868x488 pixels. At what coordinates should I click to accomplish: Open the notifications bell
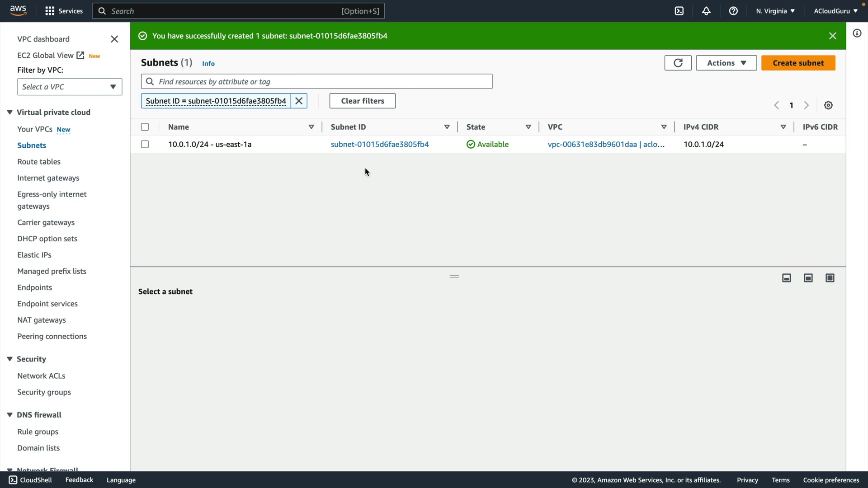706,11
